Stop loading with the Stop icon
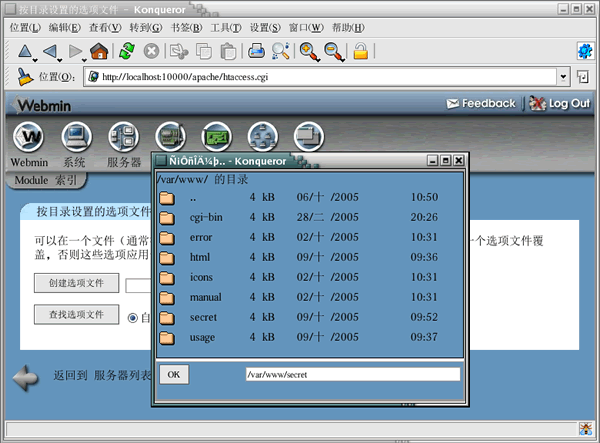 151,51
